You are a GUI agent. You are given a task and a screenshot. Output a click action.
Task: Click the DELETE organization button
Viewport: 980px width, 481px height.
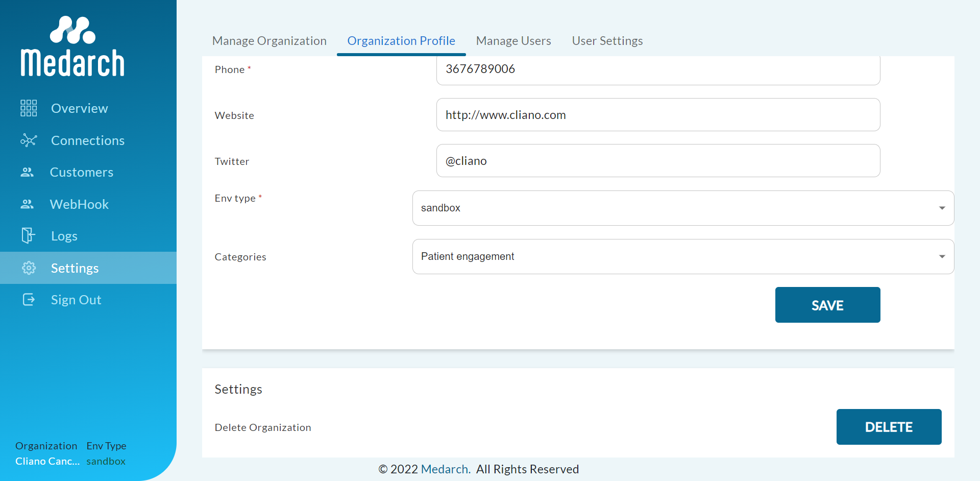889,427
